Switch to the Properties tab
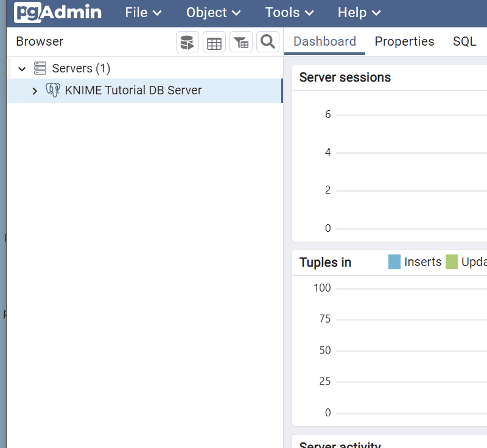 [404, 41]
